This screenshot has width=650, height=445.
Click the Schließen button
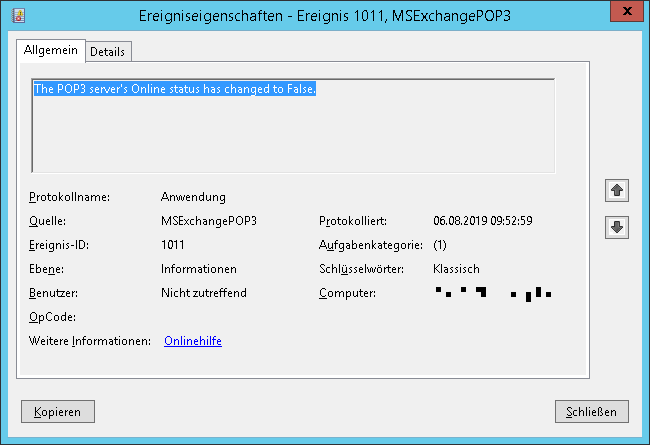click(x=592, y=411)
